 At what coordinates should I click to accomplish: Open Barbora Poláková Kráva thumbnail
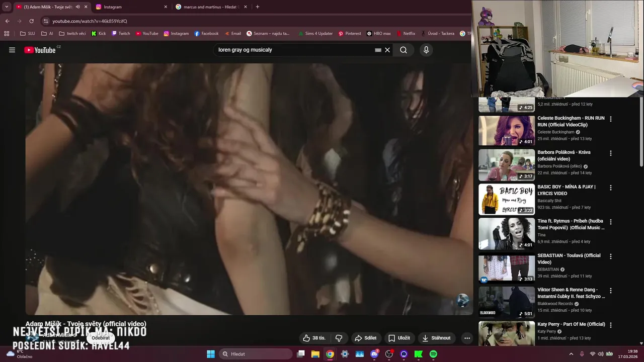coord(507,165)
